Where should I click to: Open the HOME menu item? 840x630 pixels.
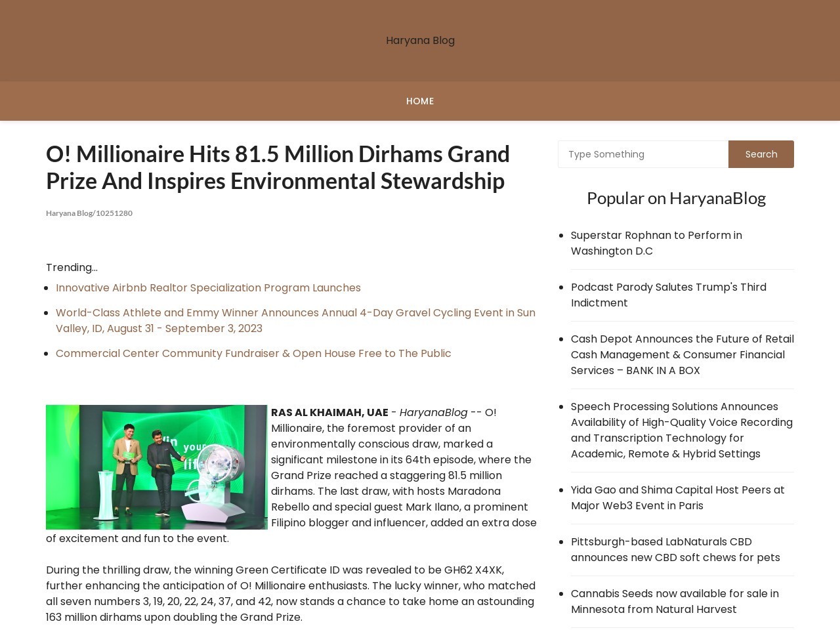420,101
